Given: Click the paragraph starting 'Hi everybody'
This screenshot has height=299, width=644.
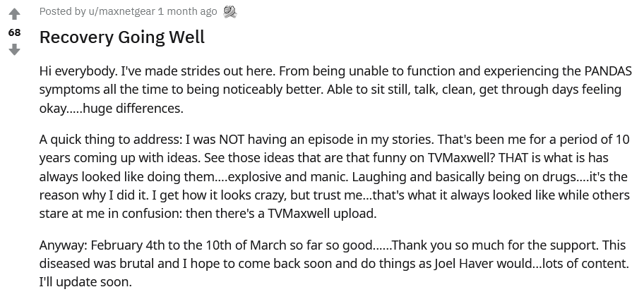Looking at the screenshot, I should coord(335,90).
